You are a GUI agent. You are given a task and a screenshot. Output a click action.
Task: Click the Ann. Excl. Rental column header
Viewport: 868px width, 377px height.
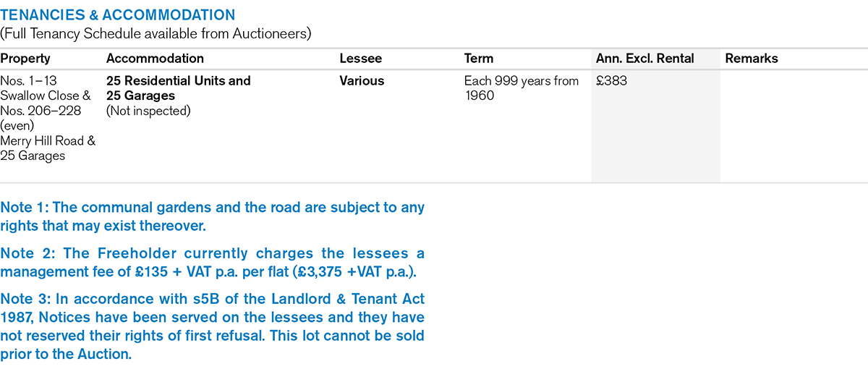click(x=644, y=59)
